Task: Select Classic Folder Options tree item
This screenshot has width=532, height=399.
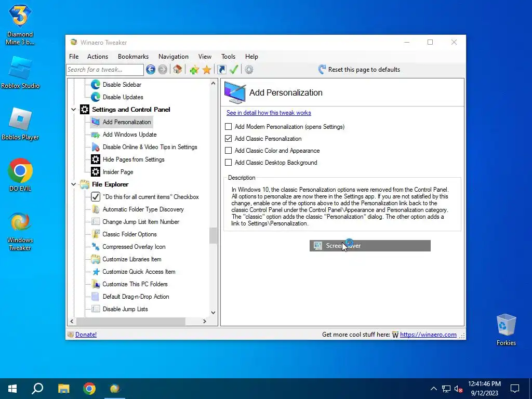Action: [x=129, y=234]
